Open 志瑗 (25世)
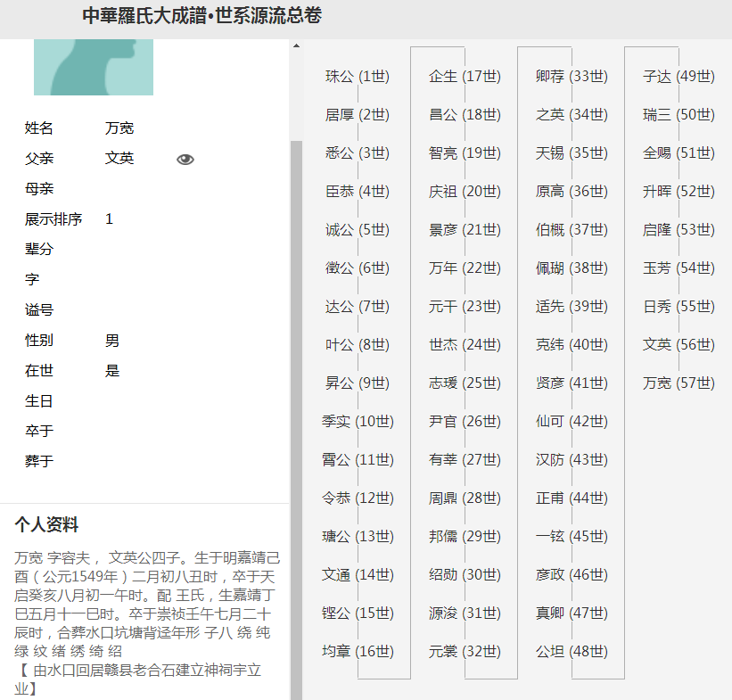Screen dimensions: 732x700 [x=465, y=383]
